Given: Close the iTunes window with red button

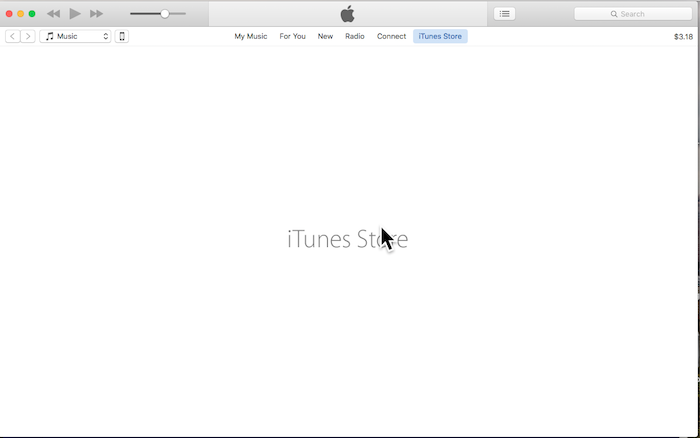Looking at the screenshot, I should click(x=9, y=14).
